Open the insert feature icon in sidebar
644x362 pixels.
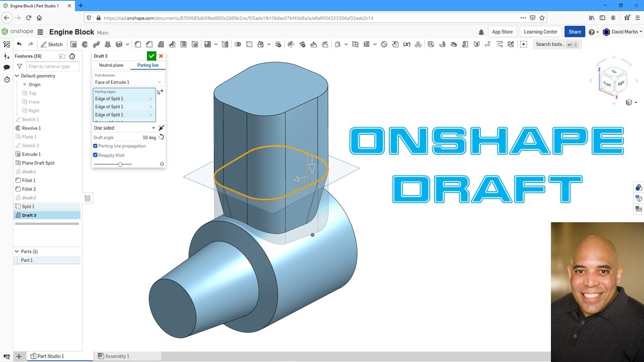coord(7,56)
